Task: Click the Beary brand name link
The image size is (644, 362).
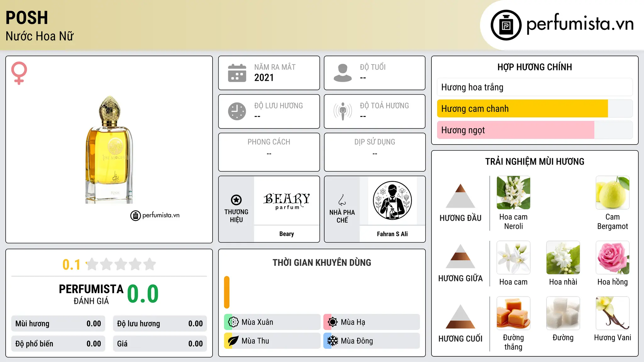Action: [287, 234]
